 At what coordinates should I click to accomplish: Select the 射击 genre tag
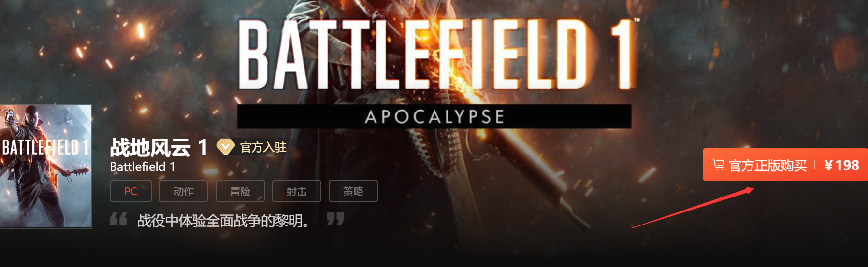tap(297, 191)
